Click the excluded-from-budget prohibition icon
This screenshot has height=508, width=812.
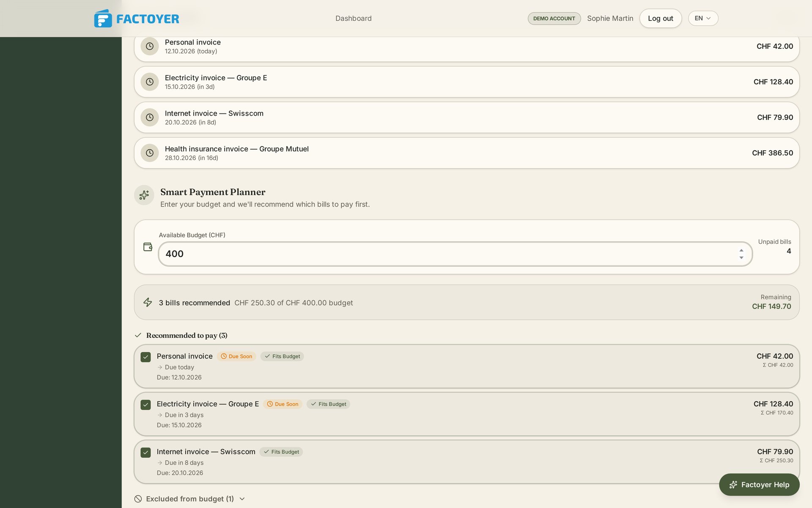[x=138, y=499]
